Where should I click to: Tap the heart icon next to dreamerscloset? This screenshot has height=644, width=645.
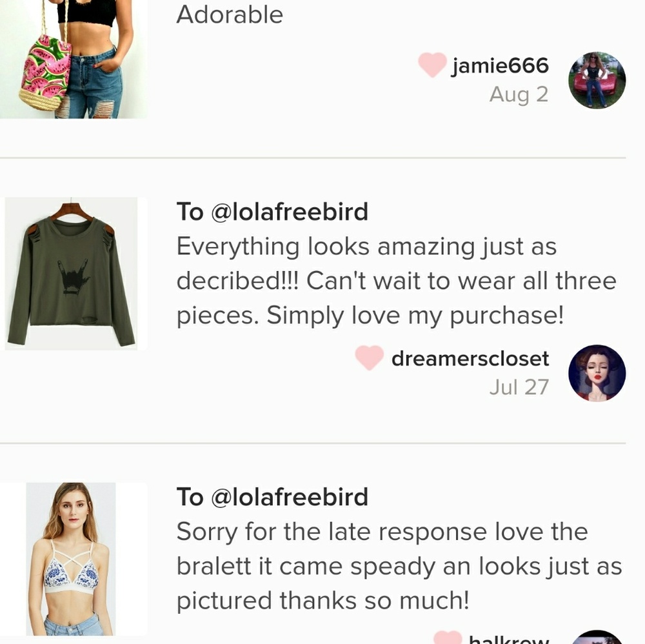pyautogui.click(x=370, y=357)
